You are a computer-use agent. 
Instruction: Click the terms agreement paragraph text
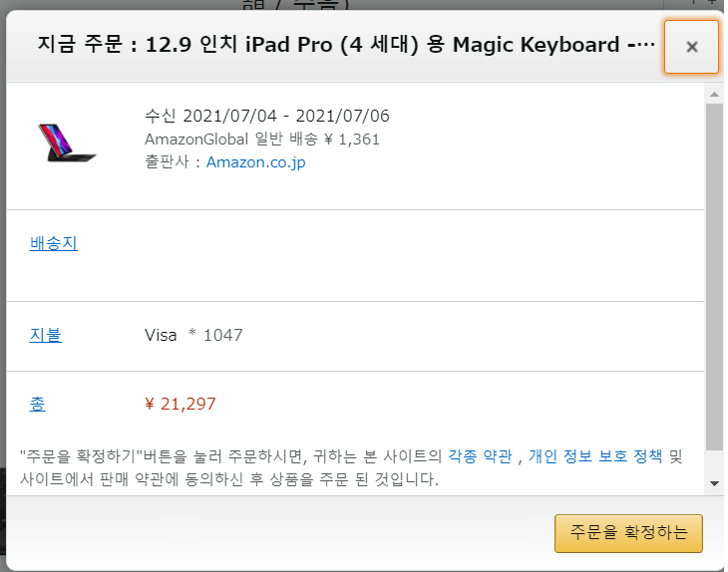(x=351, y=467)
